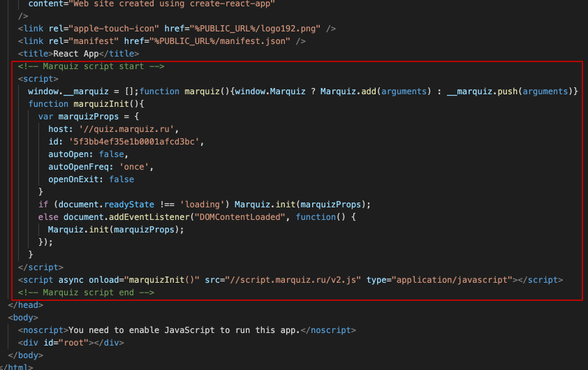Click 'document.readyState' in the if statement

[x=106, y=205]
